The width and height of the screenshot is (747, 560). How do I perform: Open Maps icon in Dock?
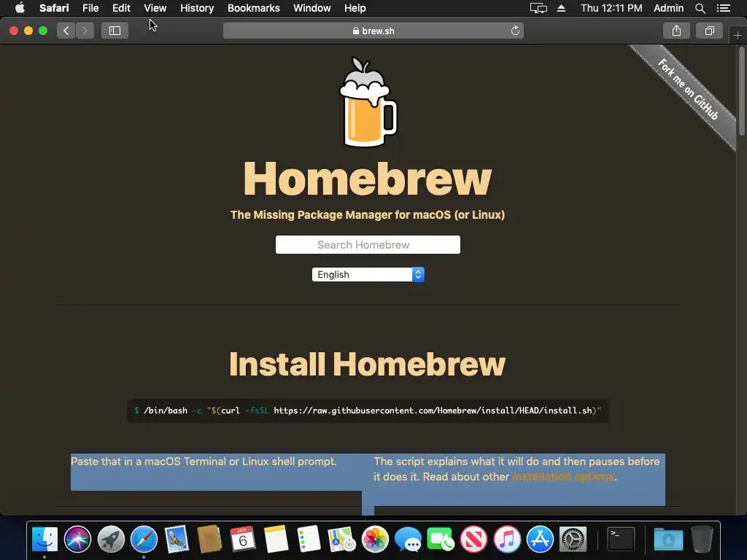click(x=341, y=540)
